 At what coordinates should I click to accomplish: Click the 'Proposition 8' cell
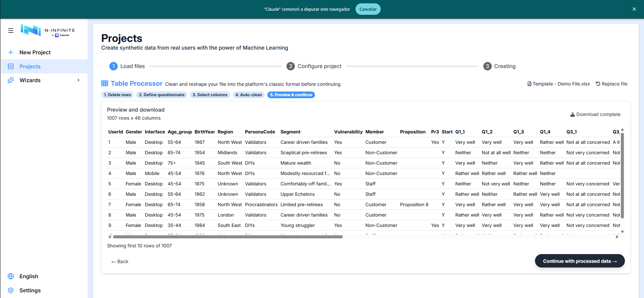[414, 204]
